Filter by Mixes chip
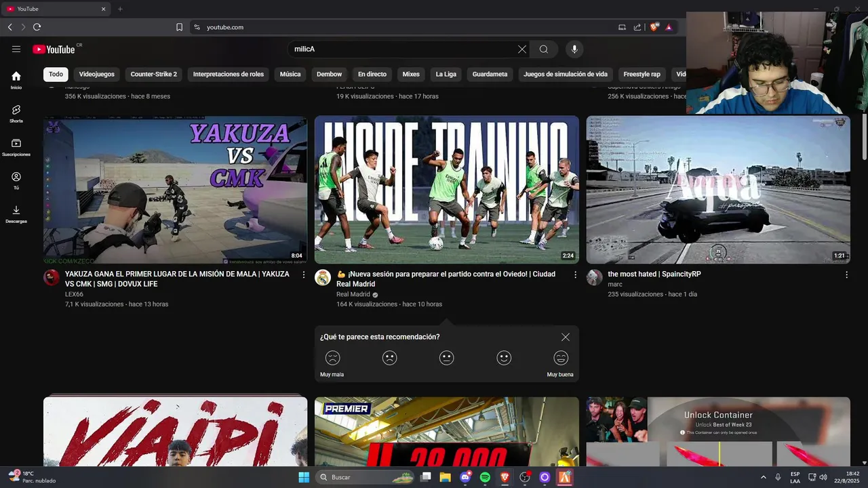Image resolution: width=868 pixels, height=488 pixels. tap(411, 75)
